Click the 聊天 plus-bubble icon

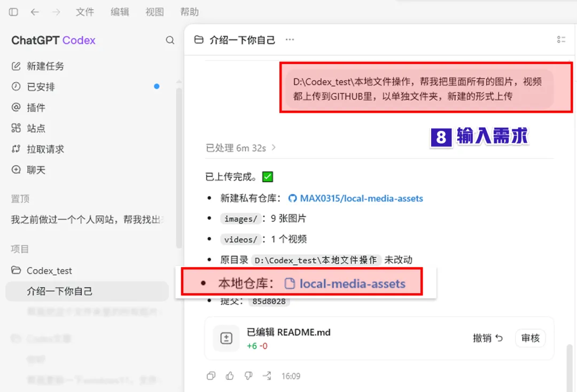pyautogui.click(x=16, y=169)
